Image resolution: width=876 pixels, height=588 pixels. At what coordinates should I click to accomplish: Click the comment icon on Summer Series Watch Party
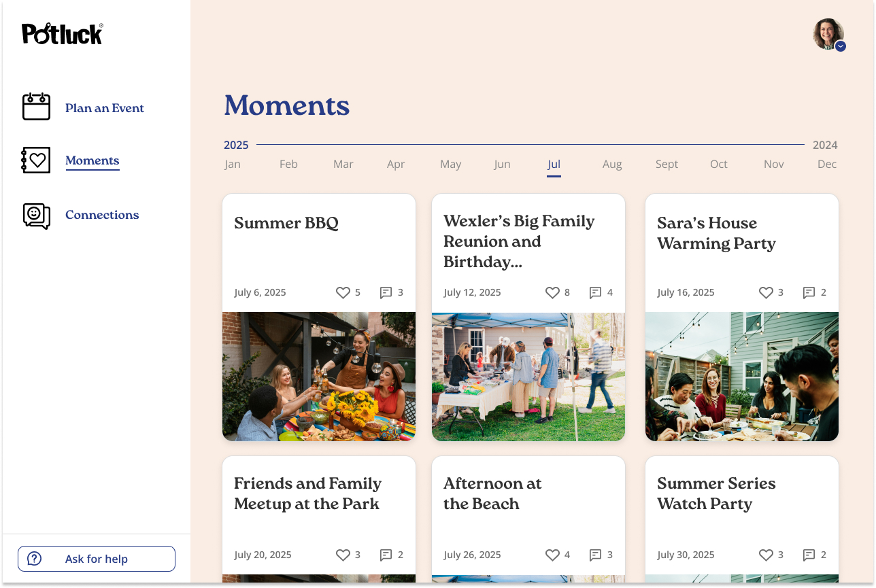[809, 555]
